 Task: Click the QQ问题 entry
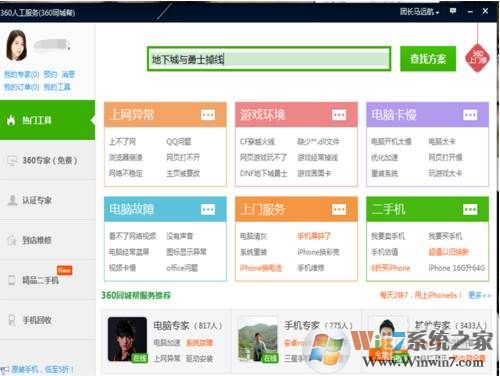point(179,142)
